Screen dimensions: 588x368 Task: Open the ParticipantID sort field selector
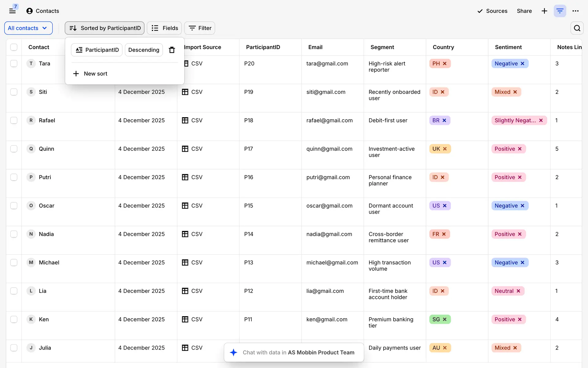(97, 50)
